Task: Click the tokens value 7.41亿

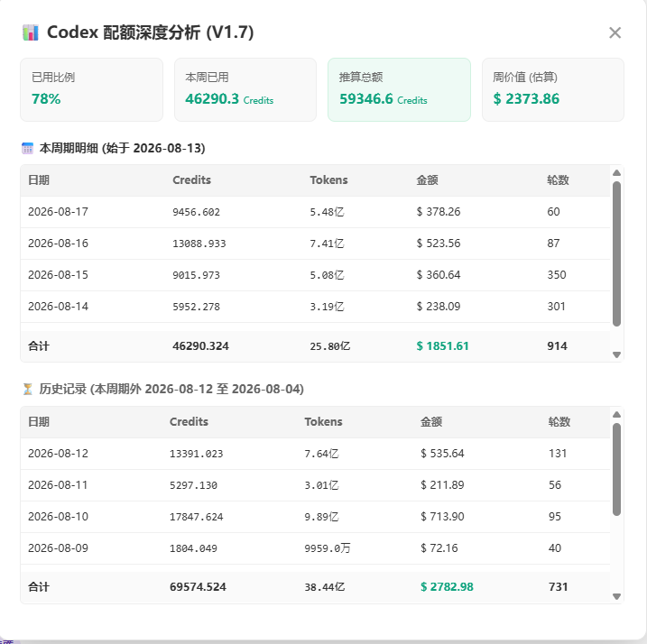Action: pyautogui.click(x=327, y=244)
